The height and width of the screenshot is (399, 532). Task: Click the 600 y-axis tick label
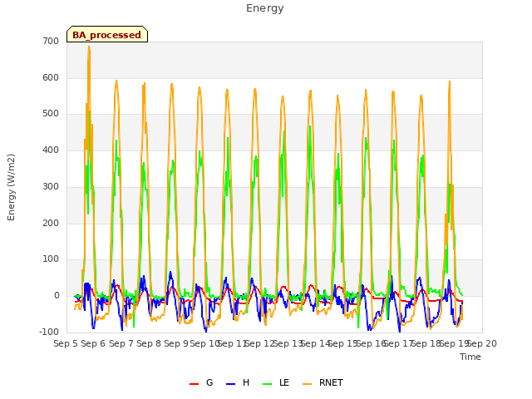coord(51,77)
